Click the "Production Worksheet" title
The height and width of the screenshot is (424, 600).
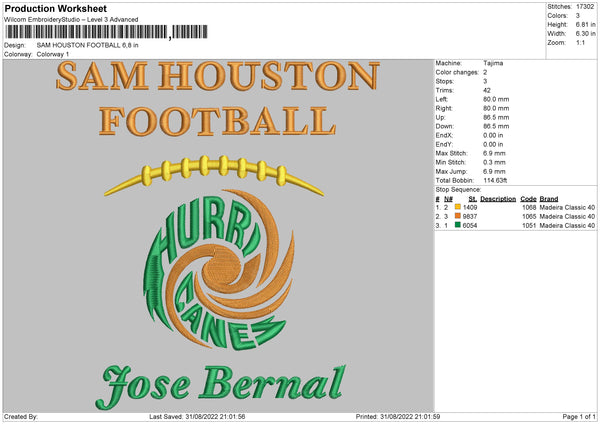click(55, 8)
